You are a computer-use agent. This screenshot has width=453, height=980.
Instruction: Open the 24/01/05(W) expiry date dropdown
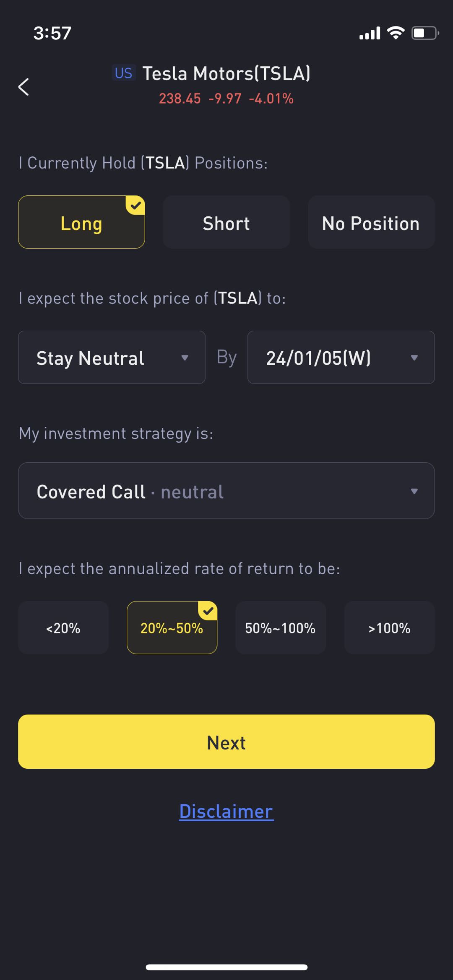coord(341,358)
